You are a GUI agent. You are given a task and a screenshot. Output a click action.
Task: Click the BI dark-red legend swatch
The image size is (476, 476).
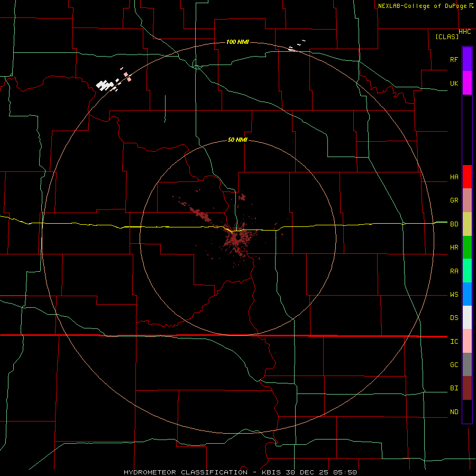(x=467, y=388)
